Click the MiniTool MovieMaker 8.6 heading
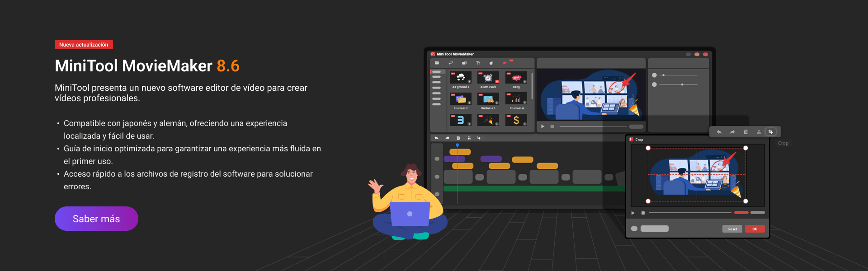The height and width of the screenshot is (271, 868). click(147, 66)
